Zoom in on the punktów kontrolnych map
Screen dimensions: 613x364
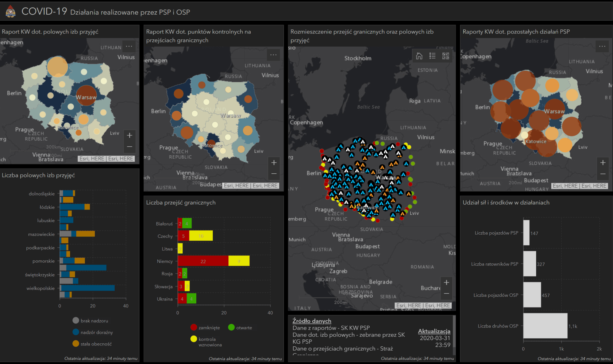tap(274, 162)
